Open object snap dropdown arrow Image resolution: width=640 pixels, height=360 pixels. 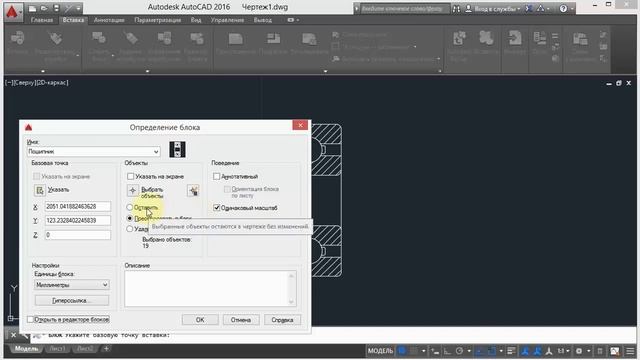tap(501, 351)
